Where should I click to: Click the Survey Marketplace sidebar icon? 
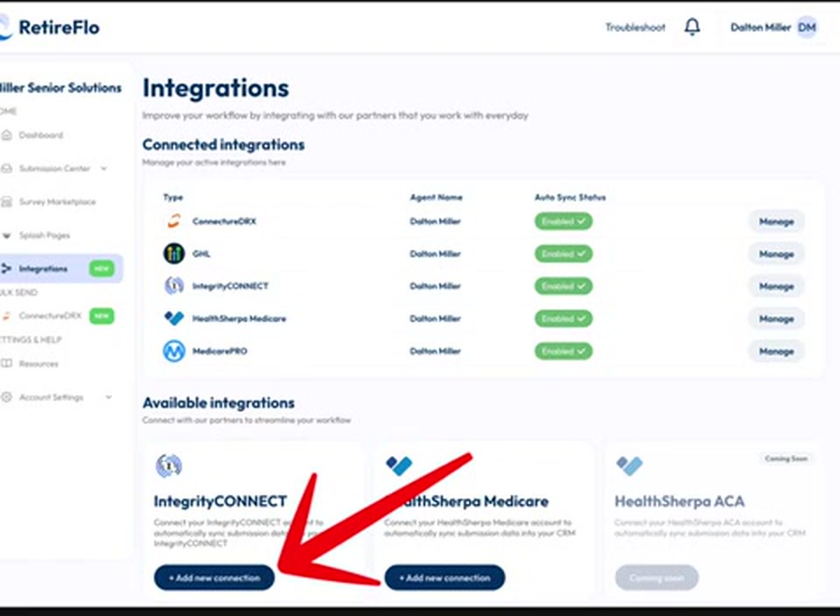pos(6,202)
